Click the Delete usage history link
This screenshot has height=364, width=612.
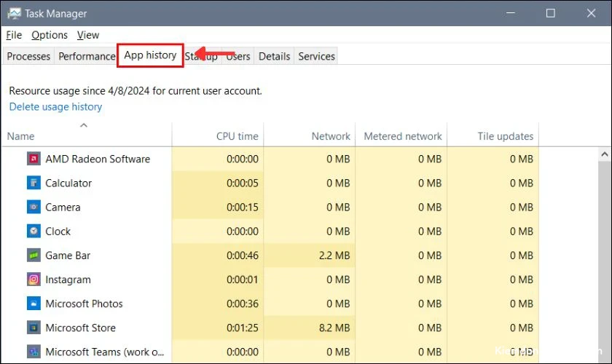click(x=55, y=106)
